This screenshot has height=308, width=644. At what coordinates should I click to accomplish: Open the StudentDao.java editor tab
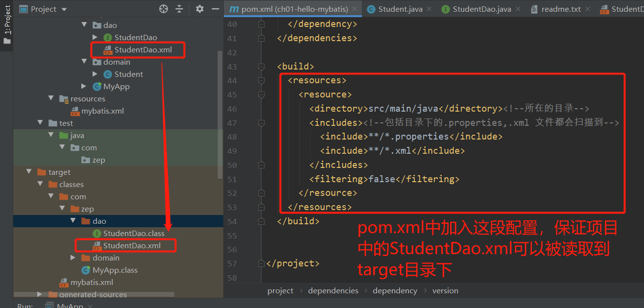pos(482,9)
